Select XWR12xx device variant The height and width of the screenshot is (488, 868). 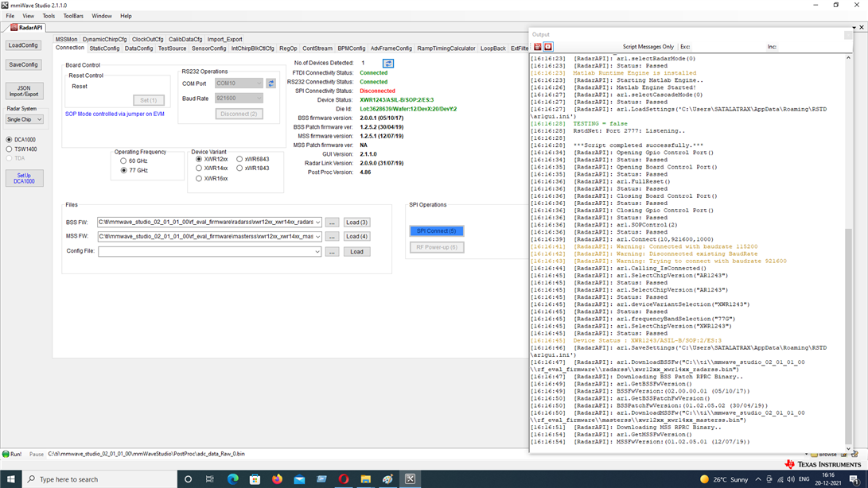point(199,159)
